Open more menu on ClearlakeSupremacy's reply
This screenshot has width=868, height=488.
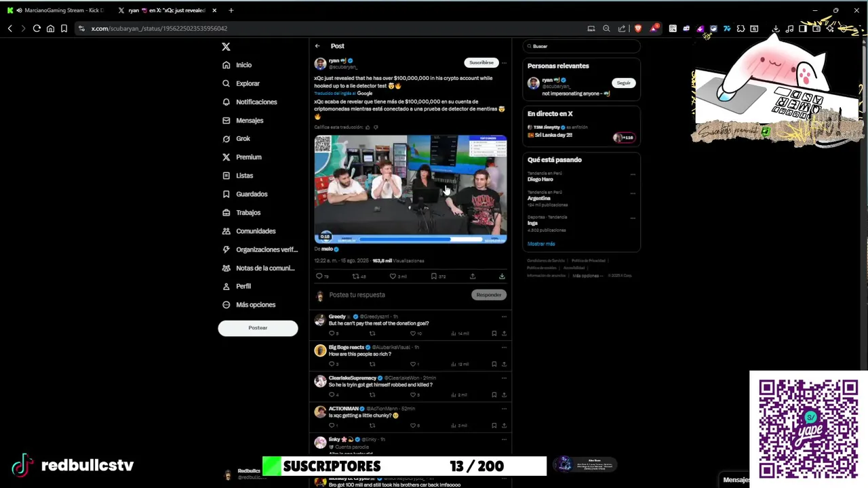point(504,378)
